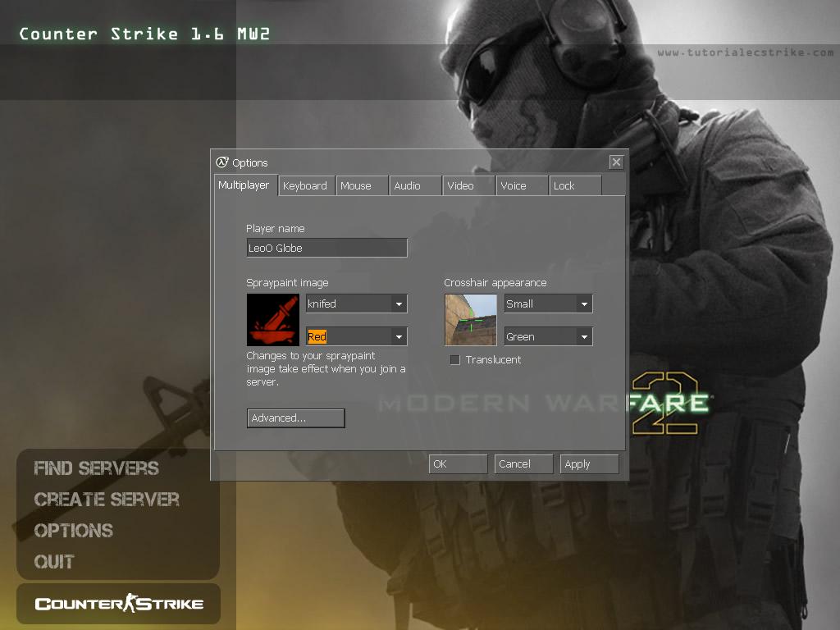This screenshot has height=630, width=840.
Task: Apply the options changes
Action: (x=589, y=464)
